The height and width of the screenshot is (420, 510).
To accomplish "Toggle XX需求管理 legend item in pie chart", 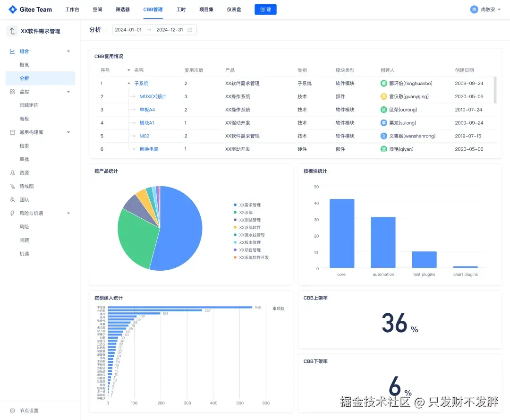I will pos(247,205).
